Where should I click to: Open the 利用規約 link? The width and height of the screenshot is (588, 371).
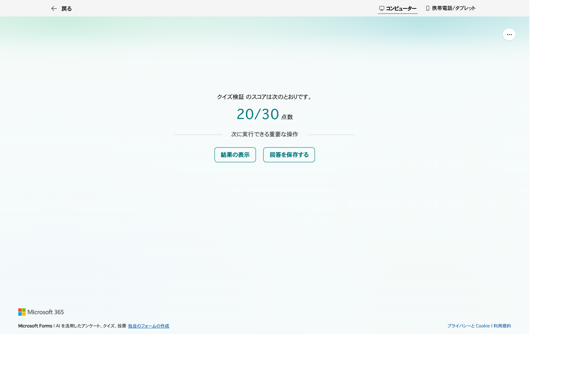pyautogui.click(x=502, y=326)
